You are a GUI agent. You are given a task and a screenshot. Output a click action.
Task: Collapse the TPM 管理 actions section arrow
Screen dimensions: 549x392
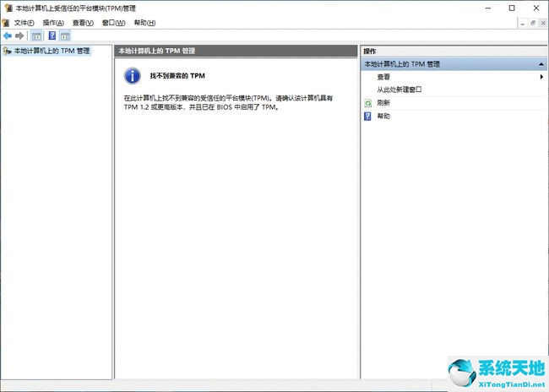pos(541,64)
